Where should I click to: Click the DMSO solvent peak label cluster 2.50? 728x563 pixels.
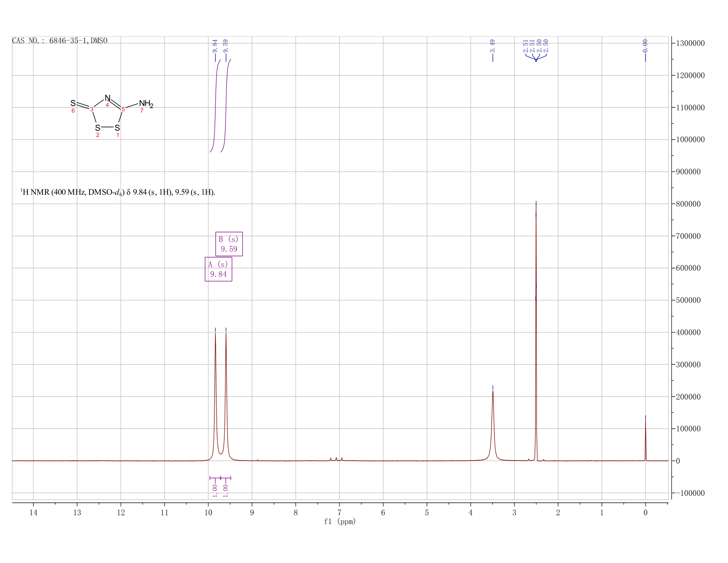pyautogui.click(x=536, y=45)
